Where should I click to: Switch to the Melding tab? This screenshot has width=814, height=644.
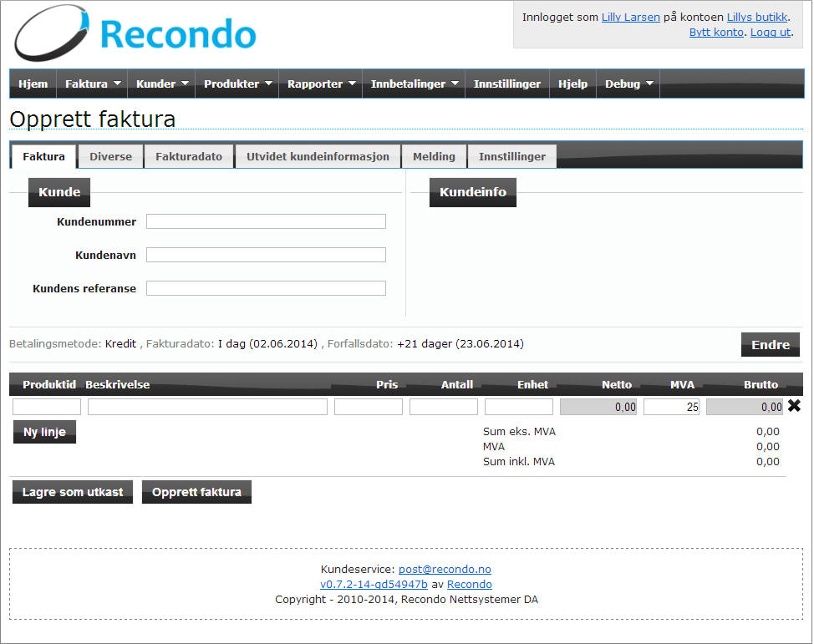coord(434,156)
